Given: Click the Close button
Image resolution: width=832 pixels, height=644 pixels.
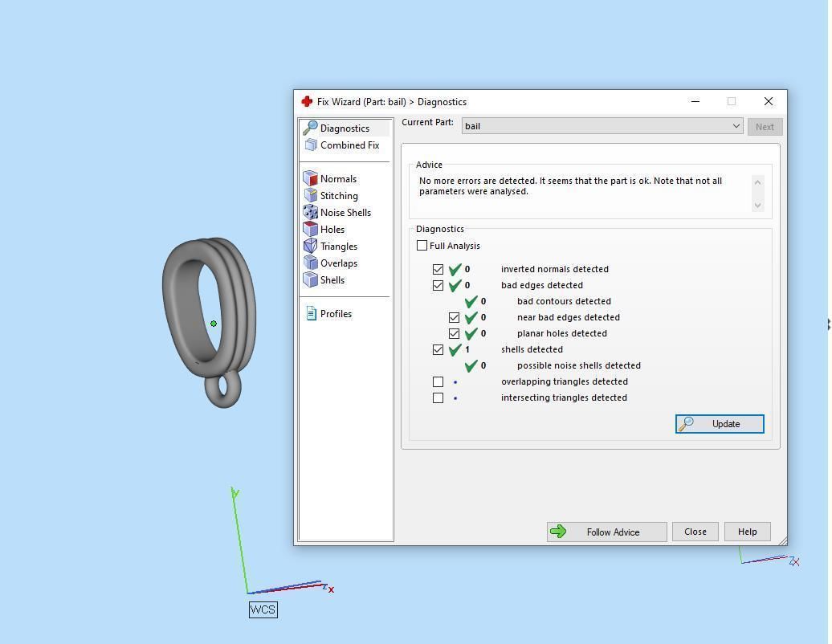Looking at the screenshot, I should [x=695, y=532].
